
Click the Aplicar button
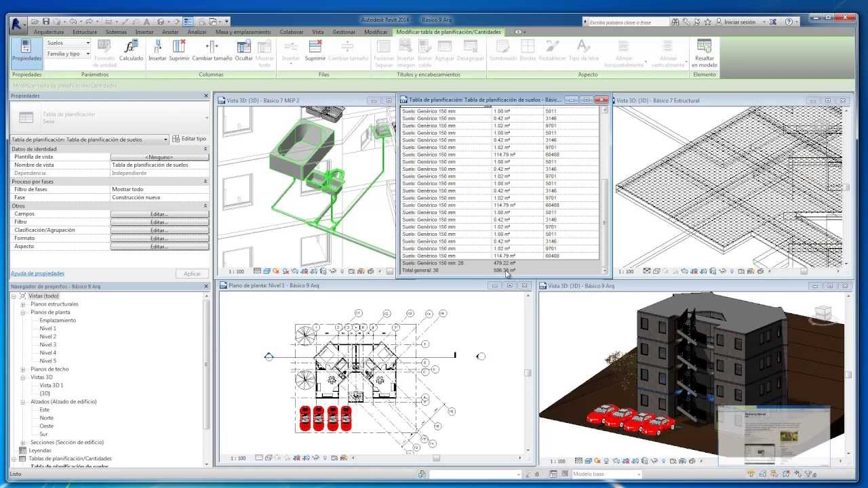192,274
